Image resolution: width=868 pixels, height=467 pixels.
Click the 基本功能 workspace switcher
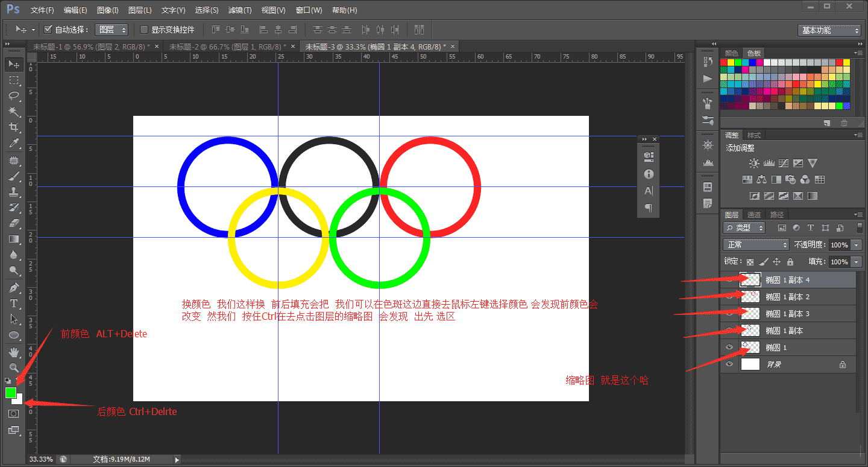point(829,30)
